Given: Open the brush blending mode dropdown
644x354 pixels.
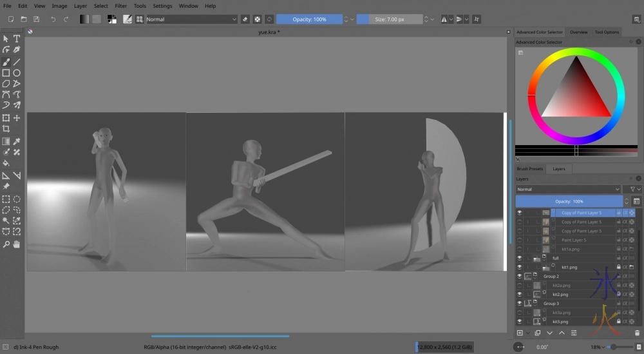Looking at the screenshot, I should (191, 19).
